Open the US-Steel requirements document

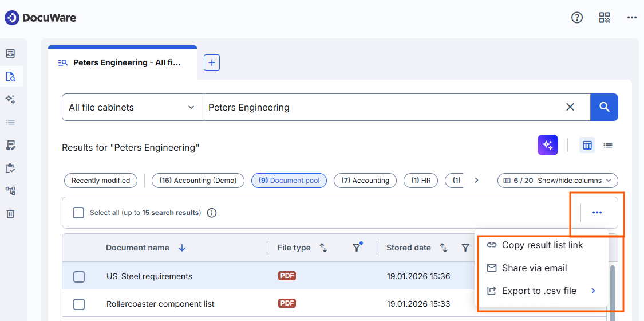[149, 277]
